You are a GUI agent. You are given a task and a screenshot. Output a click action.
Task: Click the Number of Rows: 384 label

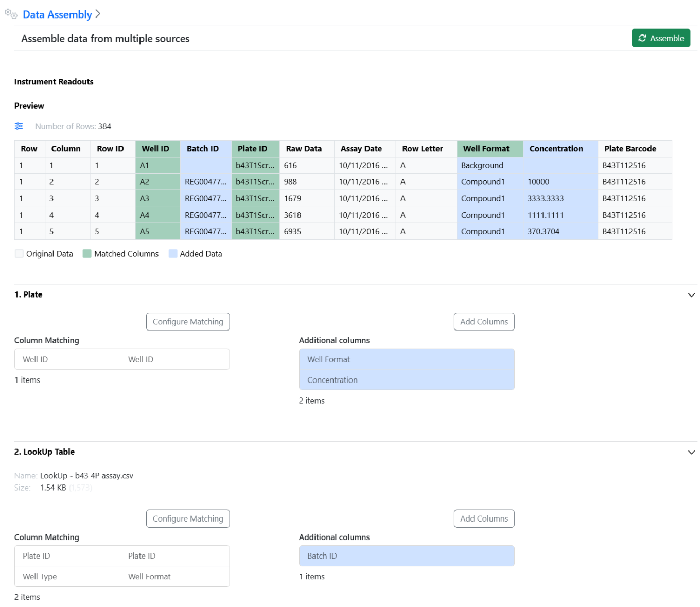73,126
